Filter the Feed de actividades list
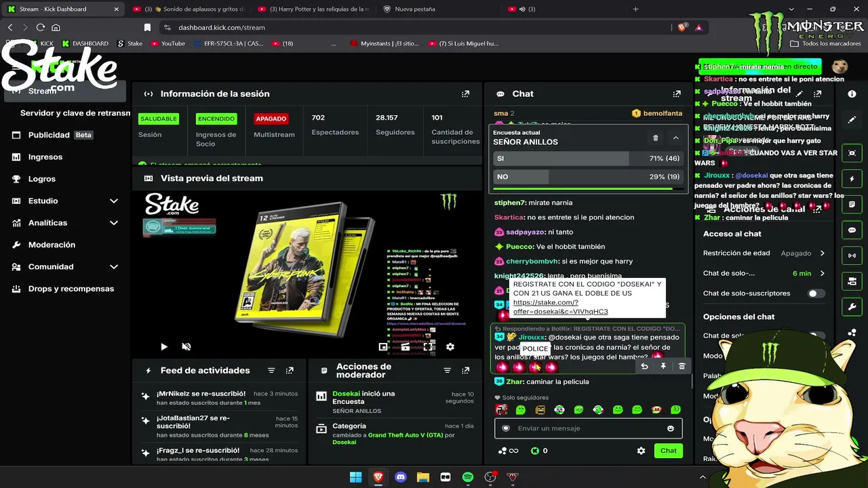 [271, 371]
